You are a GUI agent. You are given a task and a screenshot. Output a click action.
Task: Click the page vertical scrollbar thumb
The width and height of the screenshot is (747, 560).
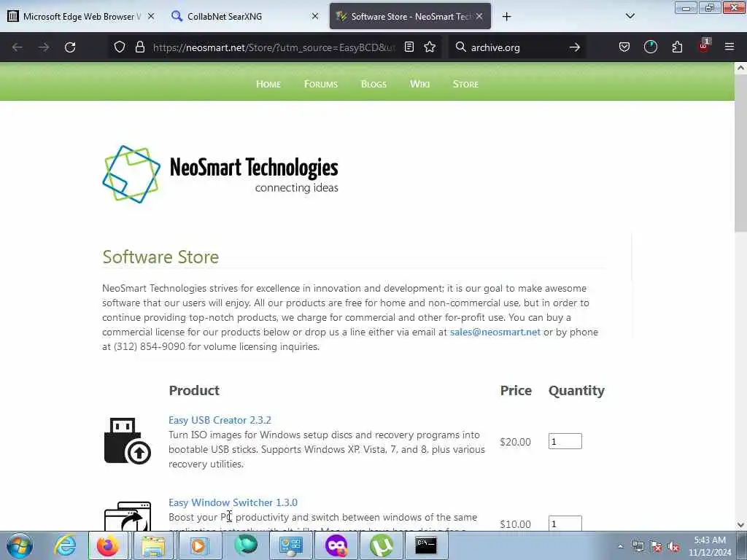740,152
